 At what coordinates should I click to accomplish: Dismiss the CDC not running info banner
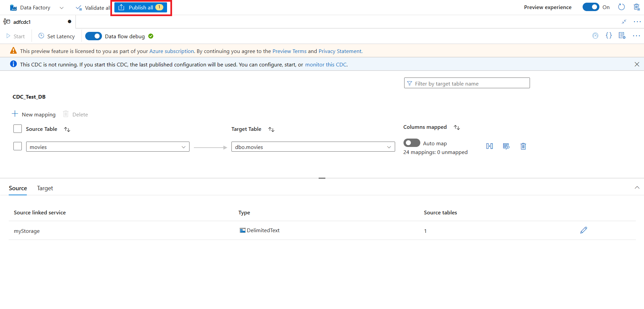click(x=637, y=64)
